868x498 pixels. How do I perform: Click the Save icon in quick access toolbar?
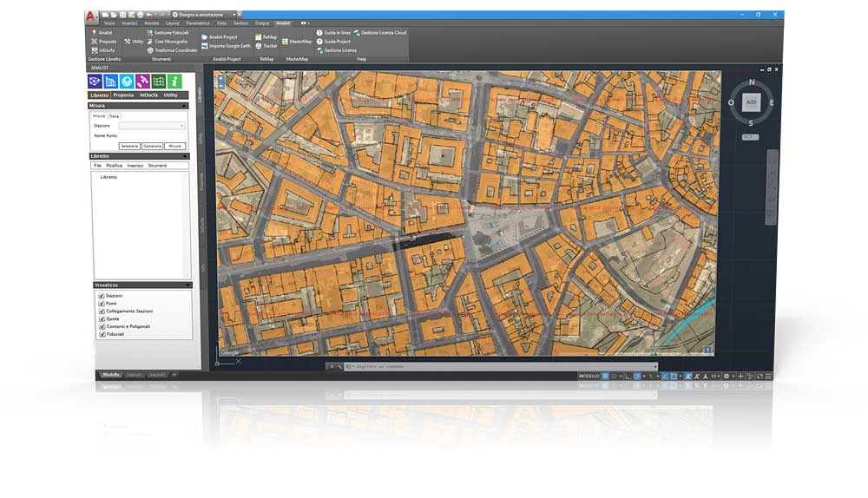tap(122, 15)
